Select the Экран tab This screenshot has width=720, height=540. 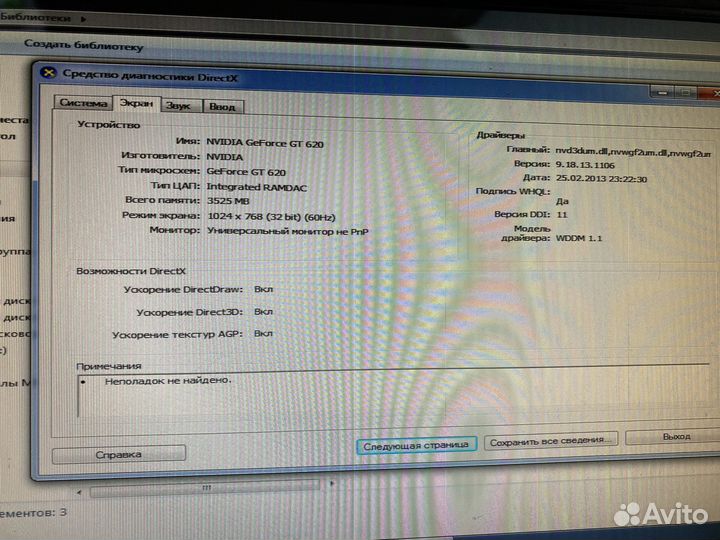[x=136, y=103]
